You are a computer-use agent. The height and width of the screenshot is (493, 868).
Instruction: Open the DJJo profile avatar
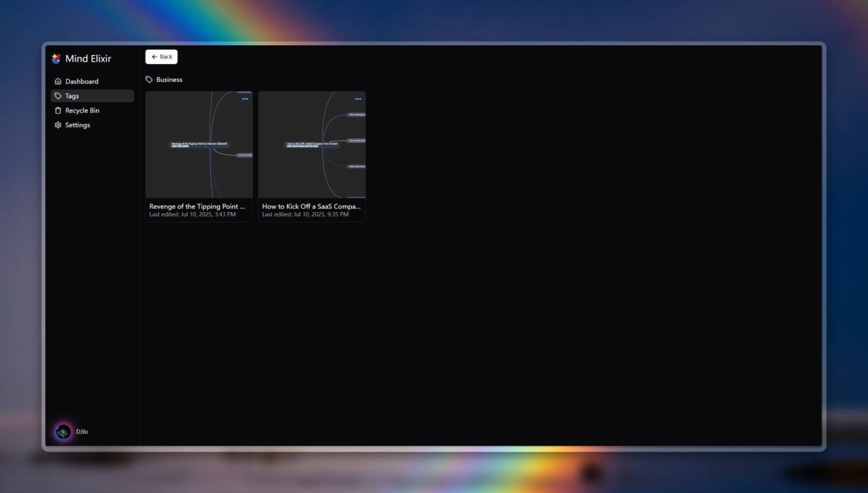tap(63, 432)
